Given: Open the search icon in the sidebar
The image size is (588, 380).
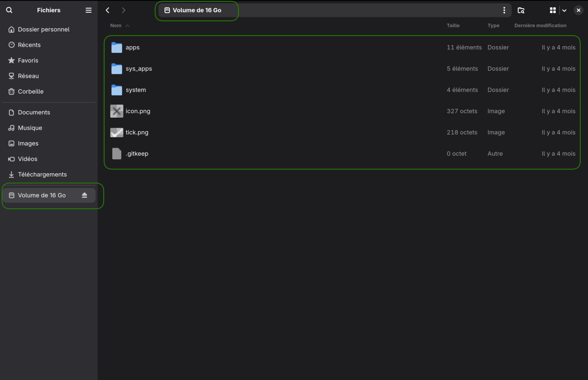Looking at the screenshot, I should point(9,10).
